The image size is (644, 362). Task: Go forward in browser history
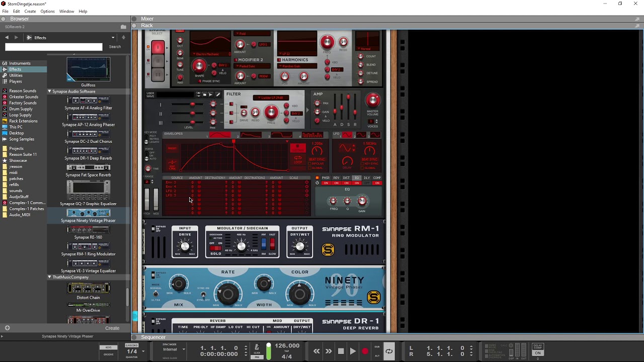16,38
